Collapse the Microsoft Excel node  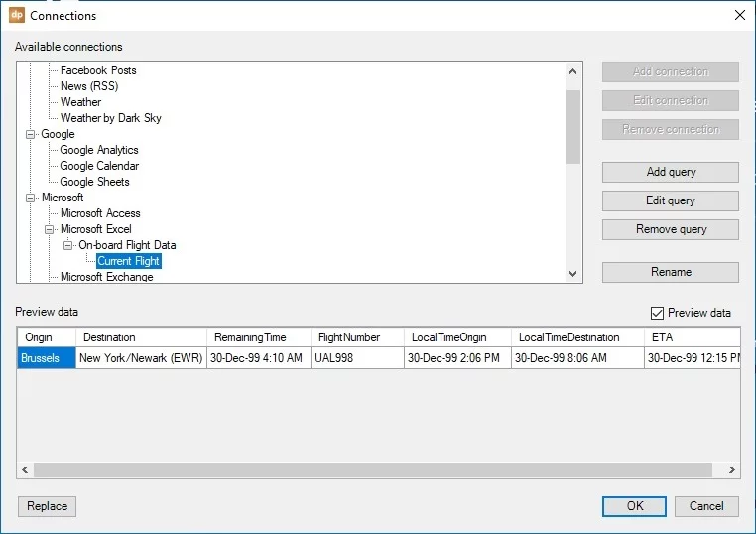coord(50,229)
